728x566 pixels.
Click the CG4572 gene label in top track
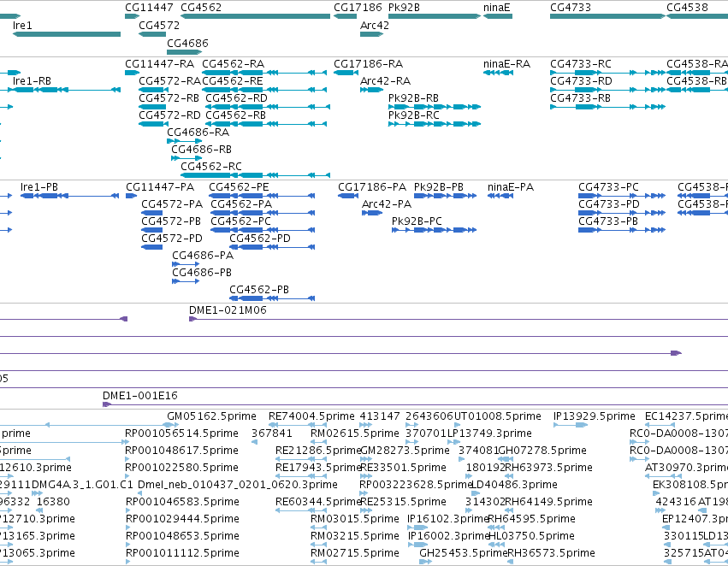159,25
